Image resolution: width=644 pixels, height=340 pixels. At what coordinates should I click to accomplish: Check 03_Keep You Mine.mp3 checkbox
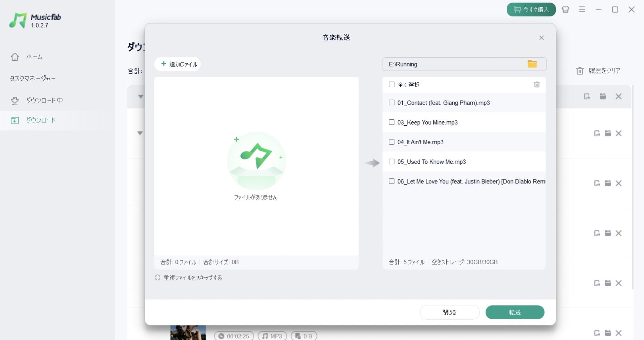coord(392,122)
